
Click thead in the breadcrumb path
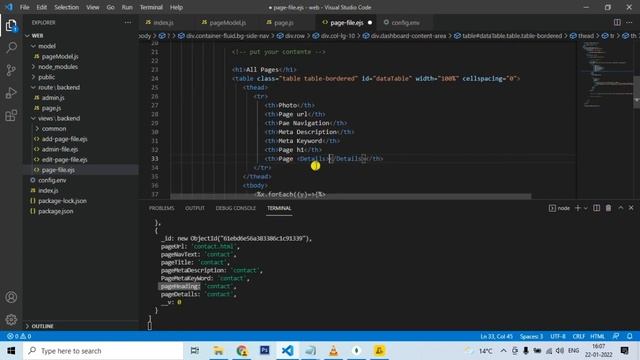pos(586,36)
